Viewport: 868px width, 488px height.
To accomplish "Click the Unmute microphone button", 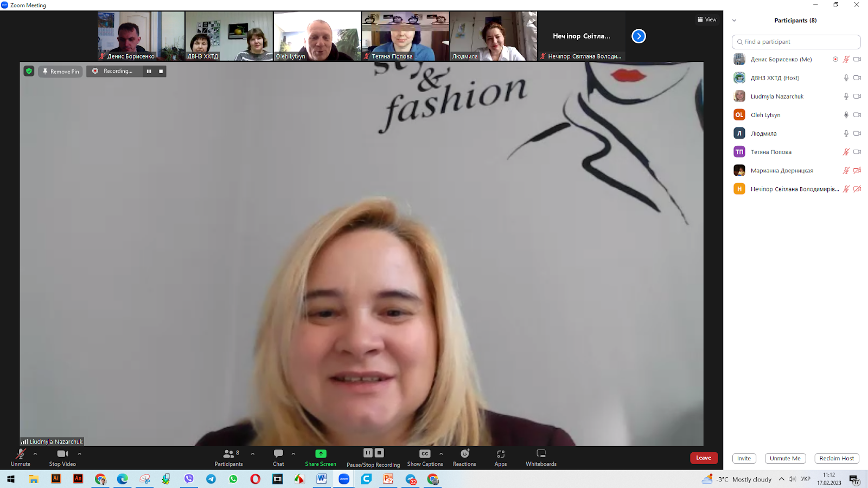I will tap(21, 457).
